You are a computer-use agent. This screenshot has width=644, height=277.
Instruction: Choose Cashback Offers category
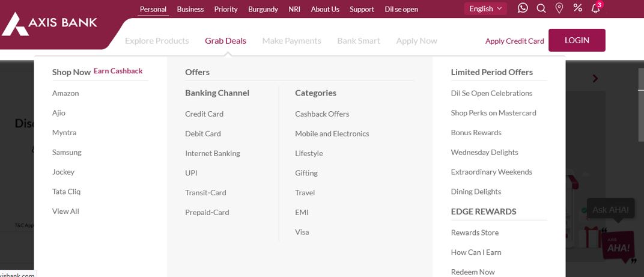pyautogui.click(x=322, y=114)
